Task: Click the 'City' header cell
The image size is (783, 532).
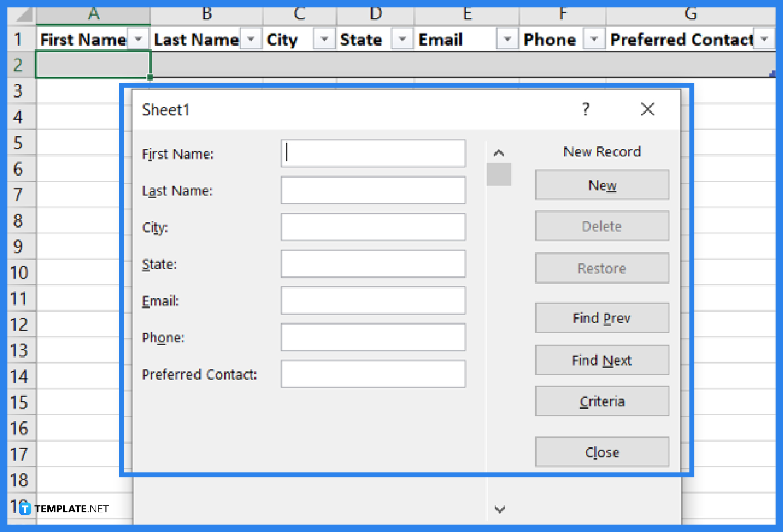Action: (300, 39)
